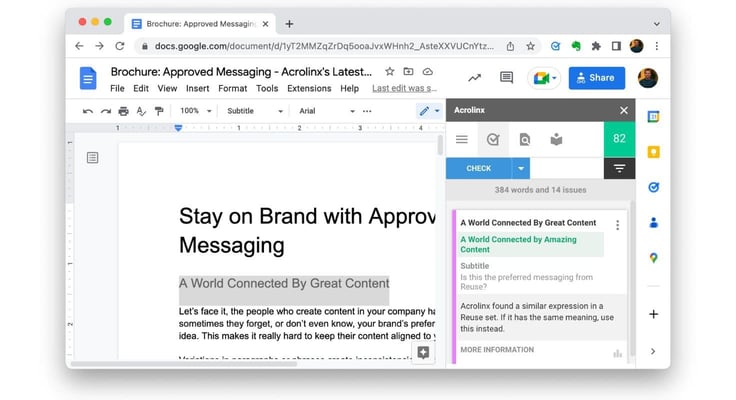Screen dimensions: 736x400
Task: Print the document
Action: [123, 111]
